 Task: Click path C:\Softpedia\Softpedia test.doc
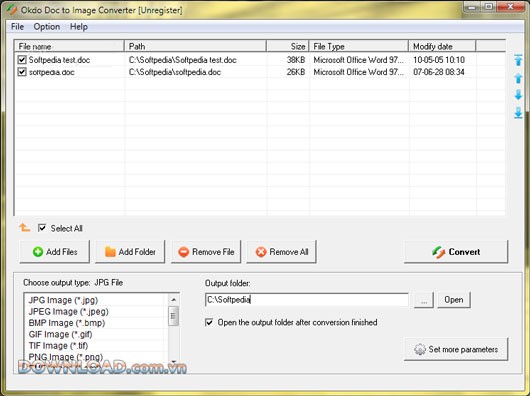[x=183, y=60]
